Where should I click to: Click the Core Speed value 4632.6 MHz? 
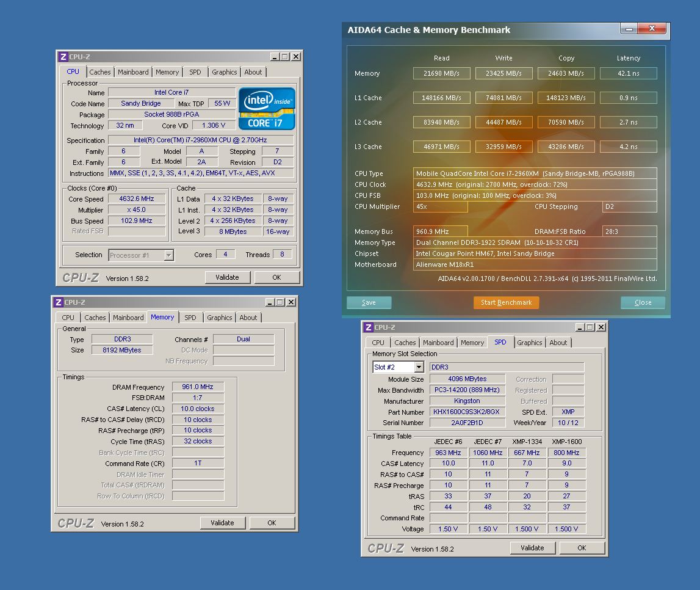137,198
